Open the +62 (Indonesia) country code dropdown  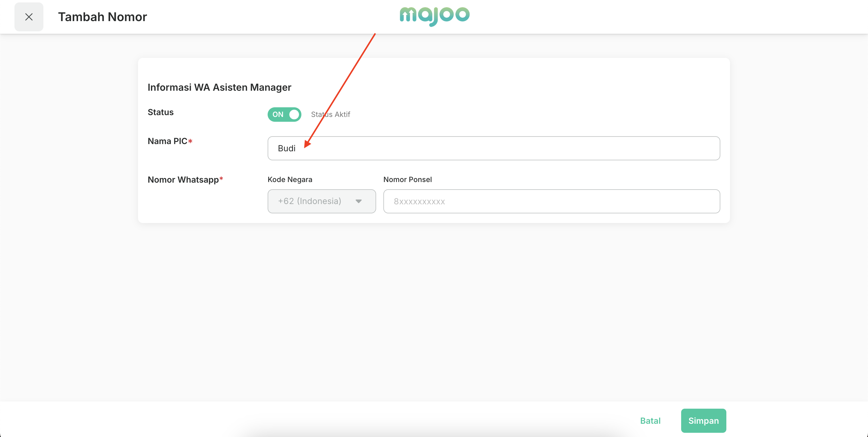point(321,201)
